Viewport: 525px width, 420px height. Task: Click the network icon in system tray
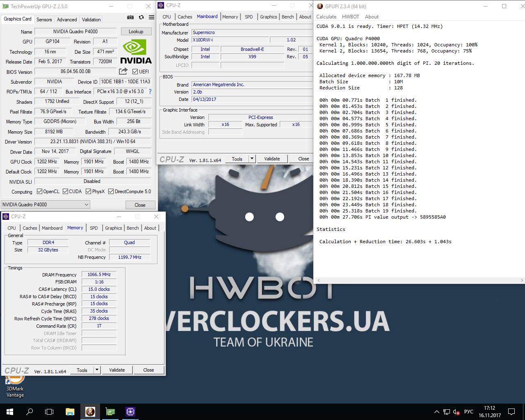446,411
